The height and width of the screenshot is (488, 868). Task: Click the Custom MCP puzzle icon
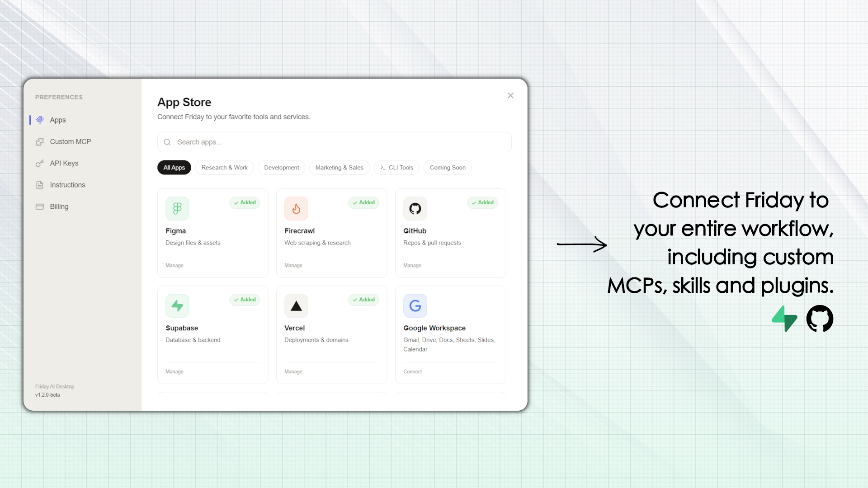point(40,142)
